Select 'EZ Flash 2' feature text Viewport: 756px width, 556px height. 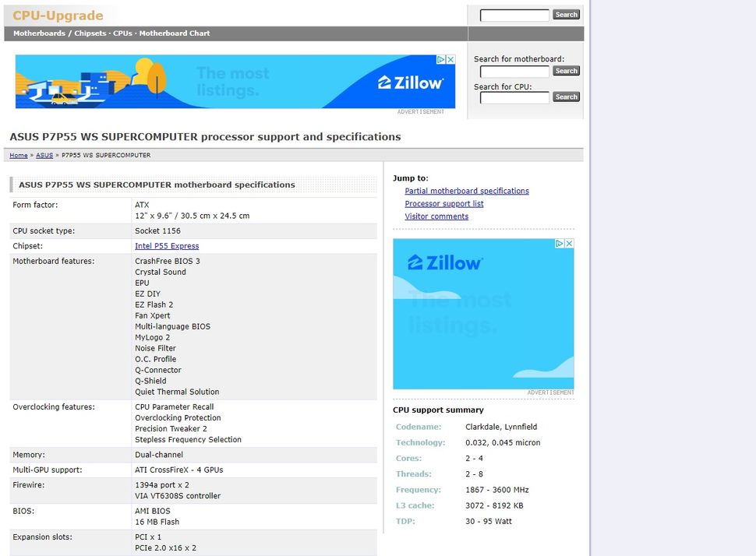tap(154, 304)
